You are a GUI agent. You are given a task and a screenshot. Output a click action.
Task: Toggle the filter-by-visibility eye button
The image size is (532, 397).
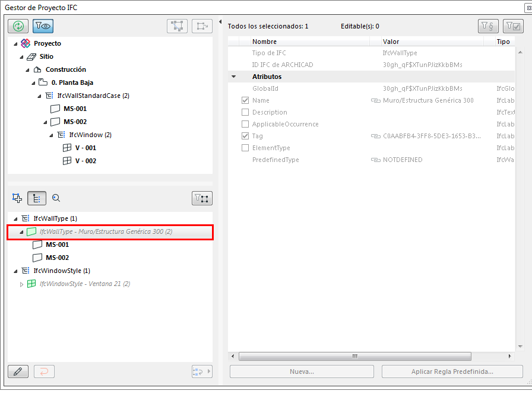click(x=43, y=26)
